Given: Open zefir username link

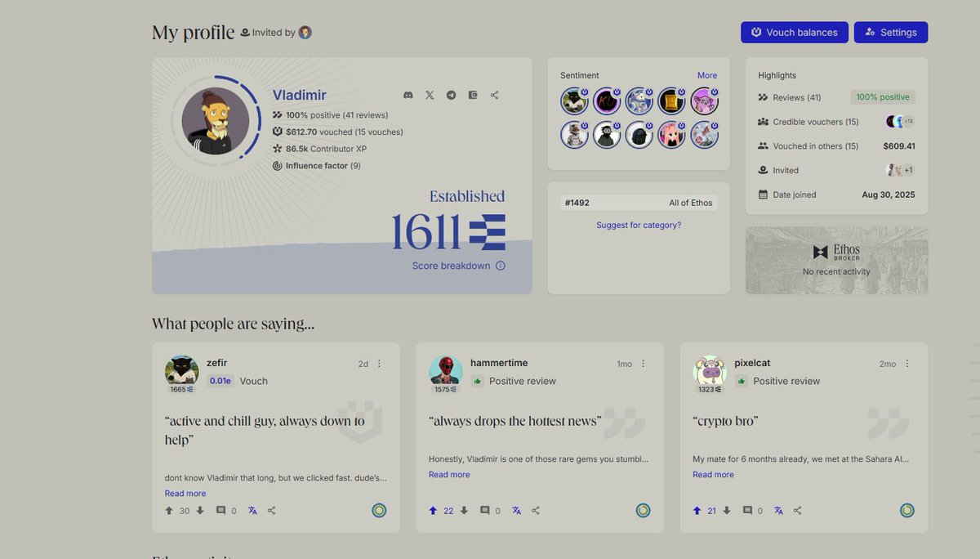Looking at the screenshot, I should coord(216,363).
